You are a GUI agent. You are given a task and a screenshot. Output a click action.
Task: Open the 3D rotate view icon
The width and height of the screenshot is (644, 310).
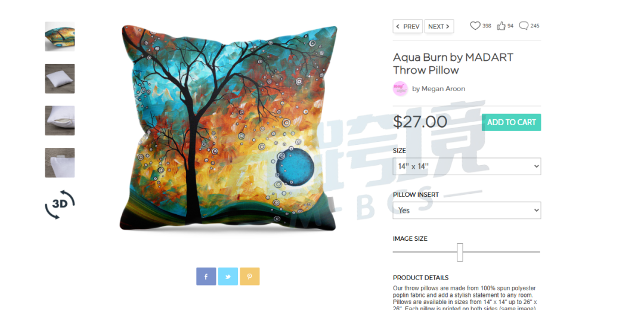60,204
